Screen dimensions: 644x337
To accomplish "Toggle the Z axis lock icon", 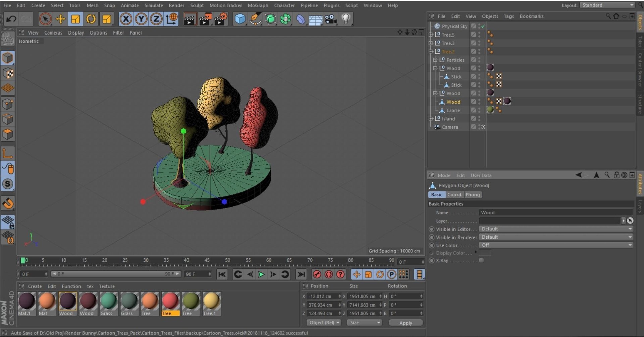I will pyautogui.click(x=156, y=19).
